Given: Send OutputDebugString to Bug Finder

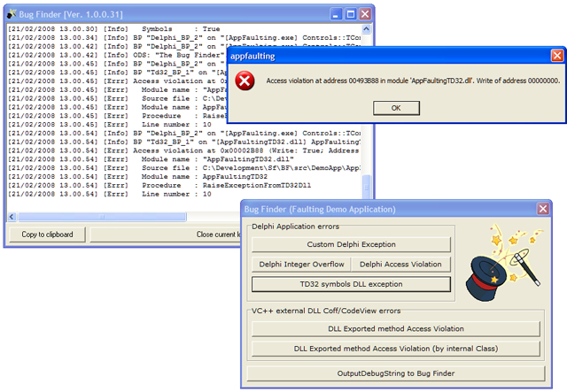Looking at the screenshot, I should pos(396,373).
